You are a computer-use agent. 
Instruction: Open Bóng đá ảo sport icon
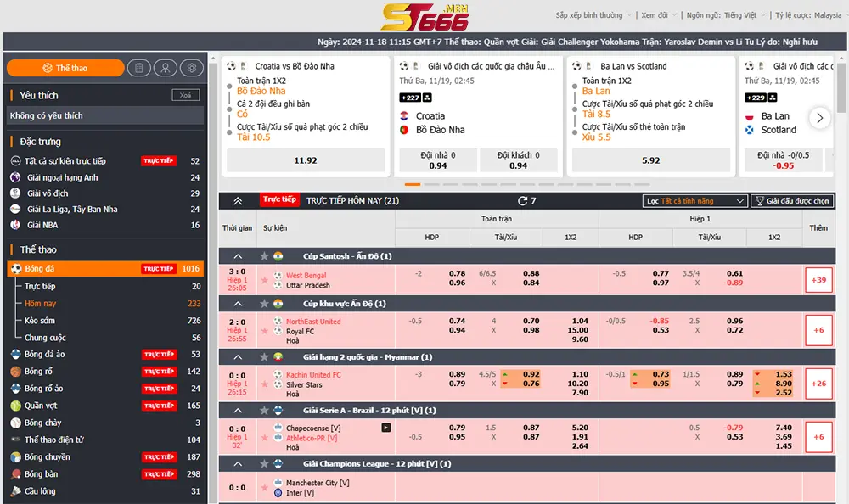[x=15, y=354]
